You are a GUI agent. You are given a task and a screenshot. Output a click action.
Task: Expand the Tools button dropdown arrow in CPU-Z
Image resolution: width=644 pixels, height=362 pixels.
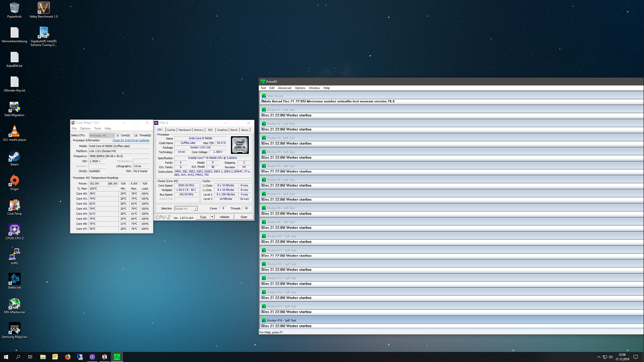[212, 217]
